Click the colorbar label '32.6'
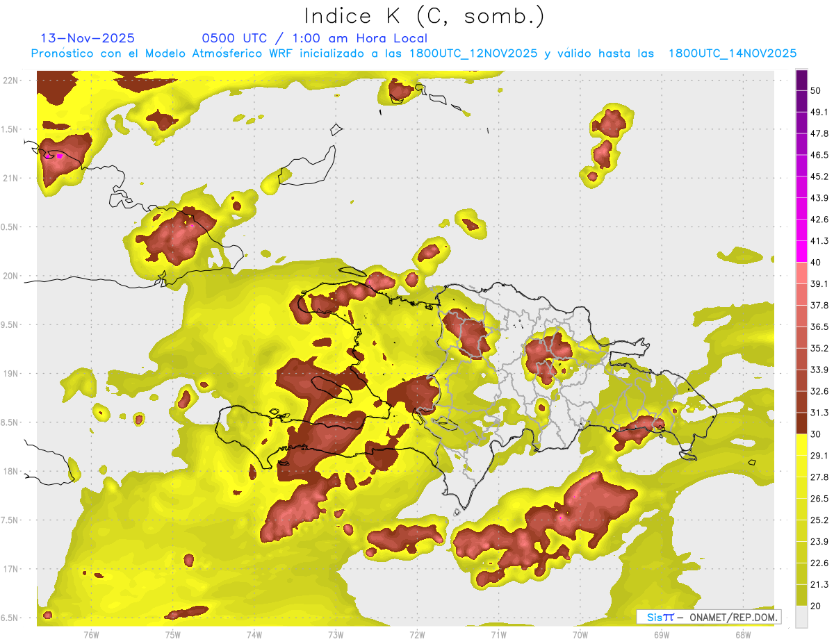Screen dimensions: 834x644 pyautogui.click(x=819, y=391)
